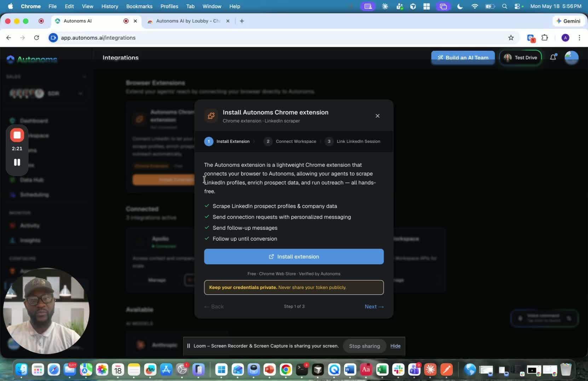Screen dimensions: 588x381
Task: Open Spotlight search in the menu bar
Action: click(505, 6)
